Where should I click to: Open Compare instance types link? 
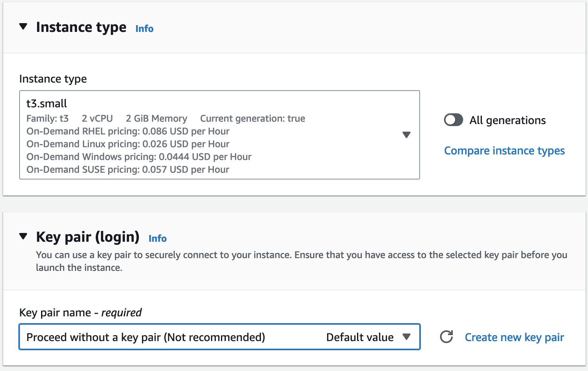(x=504, y=151)
